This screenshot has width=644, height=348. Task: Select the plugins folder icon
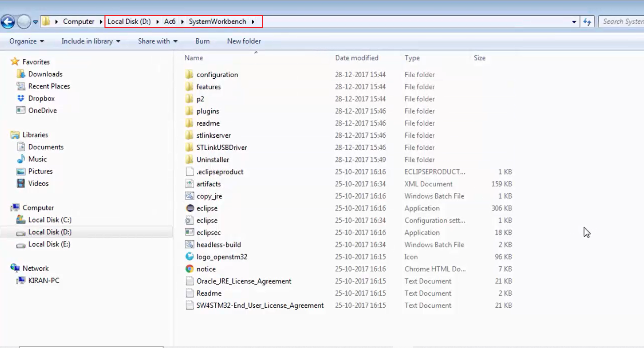click(189, 111)
